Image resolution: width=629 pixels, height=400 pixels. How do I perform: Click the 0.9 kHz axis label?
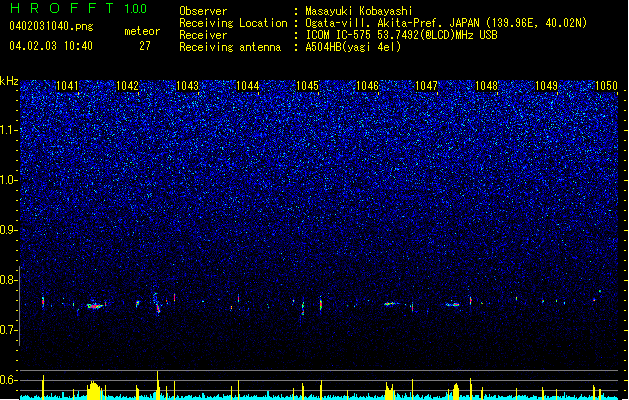pyautogui.click(x=8, y=230)
